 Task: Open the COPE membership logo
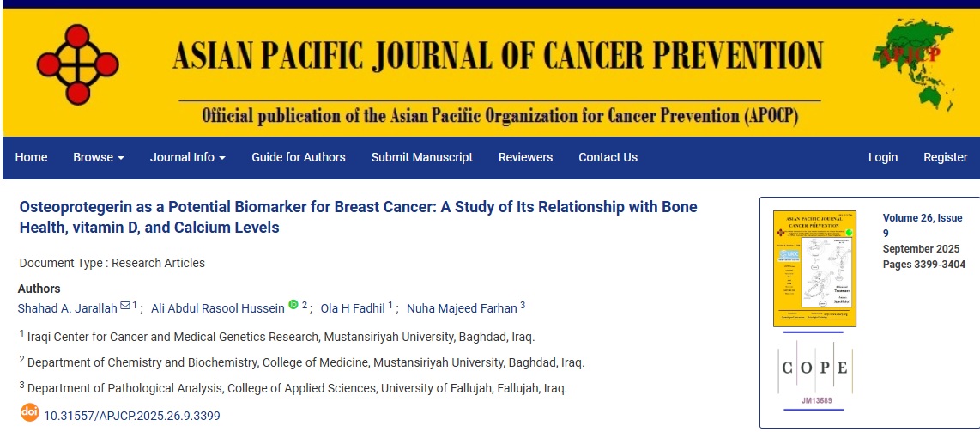pos(814,369)
